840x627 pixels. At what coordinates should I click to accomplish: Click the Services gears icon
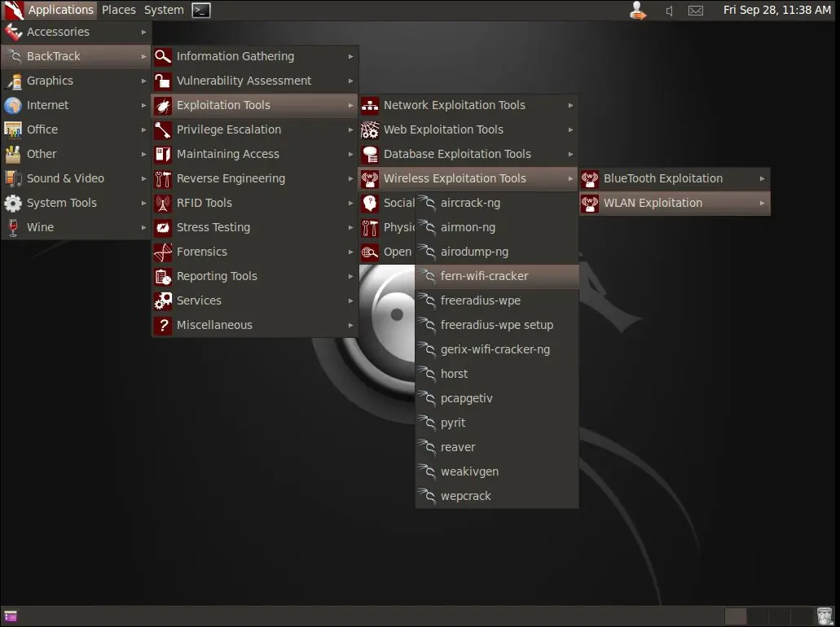point(163,301)
